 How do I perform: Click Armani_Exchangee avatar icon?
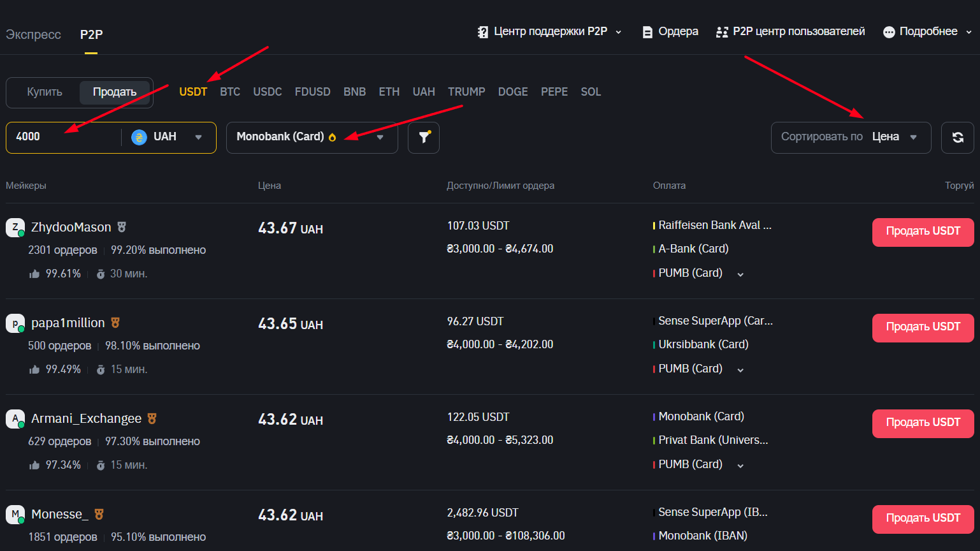point(15,419)
